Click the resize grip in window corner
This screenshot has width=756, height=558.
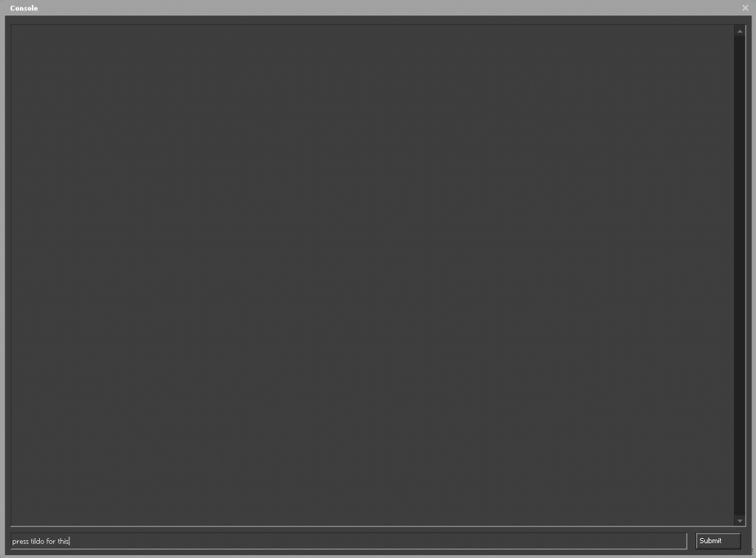tap(752, 552)
